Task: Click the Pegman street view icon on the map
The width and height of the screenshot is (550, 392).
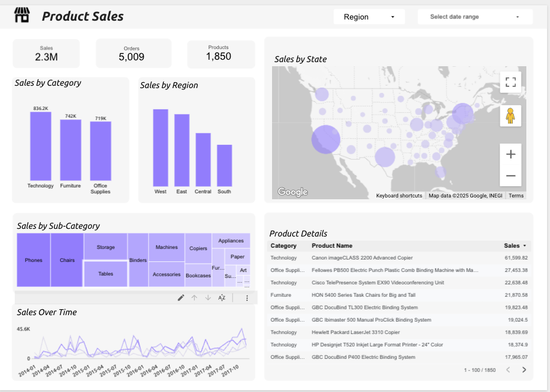Action: coord(510,115)
